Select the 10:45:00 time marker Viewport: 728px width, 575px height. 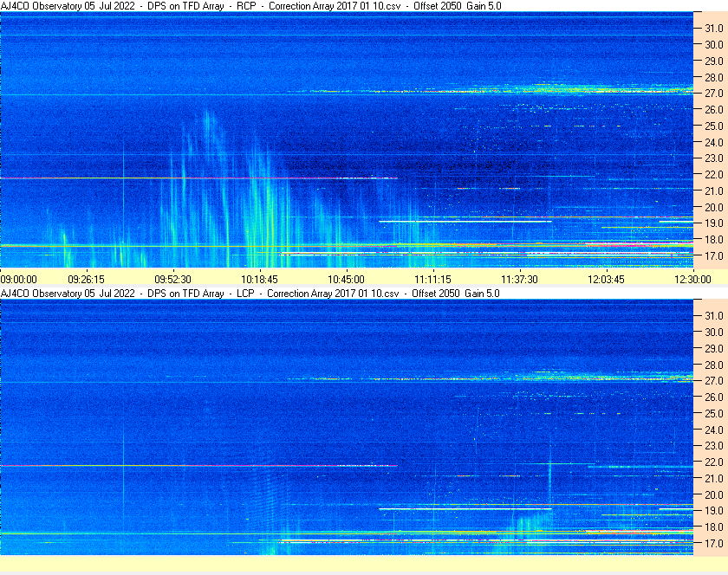(x=347, y=279)
